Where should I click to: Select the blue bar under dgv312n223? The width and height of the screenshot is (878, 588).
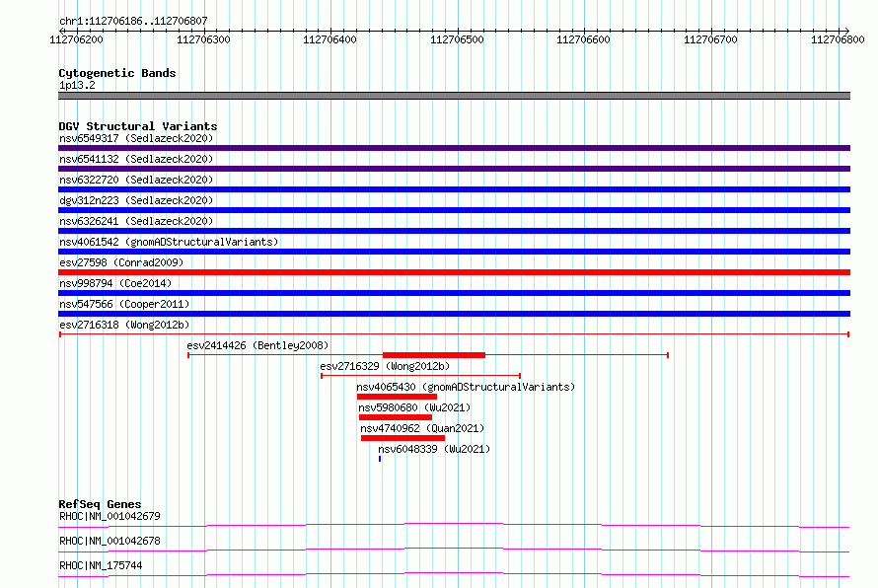[454, 210]
